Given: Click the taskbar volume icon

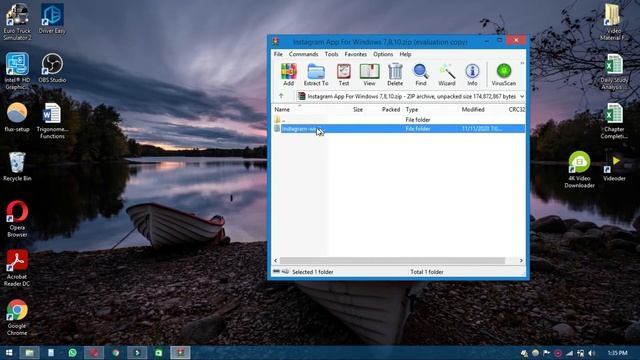Looking at the screenshot, I should point(592,353).
